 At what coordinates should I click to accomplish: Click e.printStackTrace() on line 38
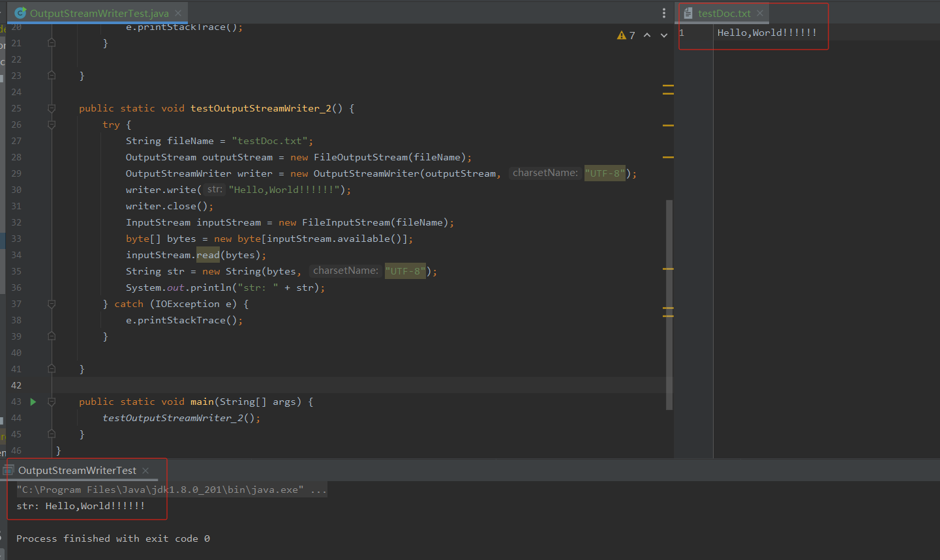(185, 320)
